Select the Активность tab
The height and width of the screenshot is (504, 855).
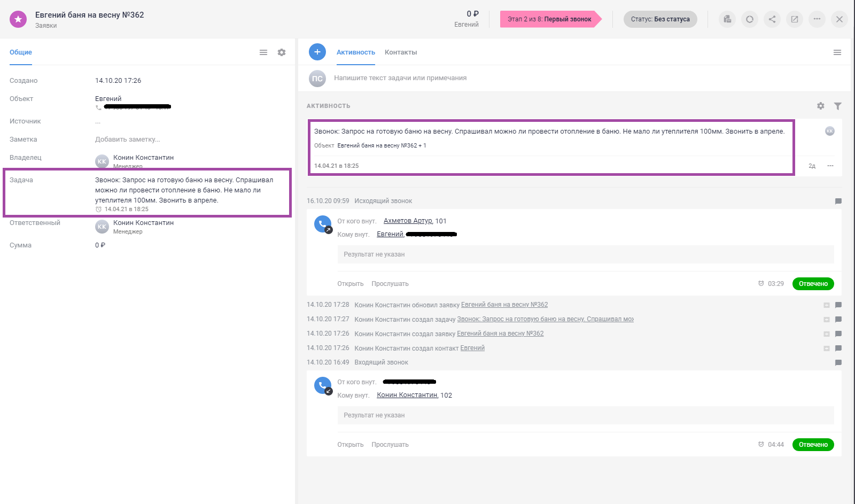tap(356, 52)
